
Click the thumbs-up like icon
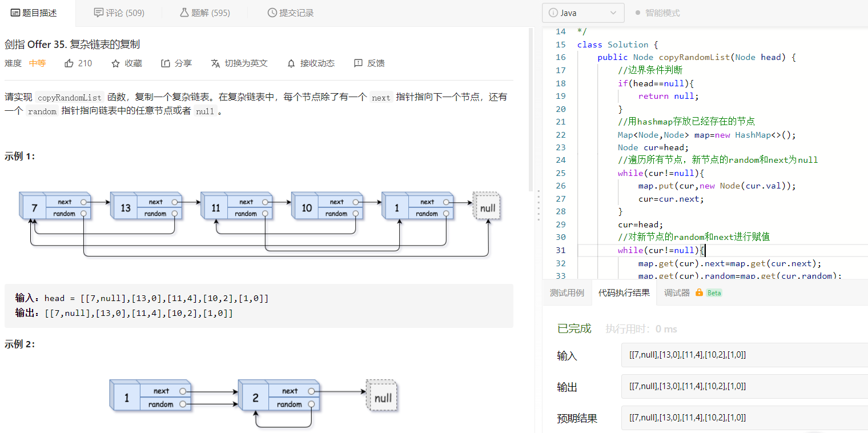coord(69,63)
